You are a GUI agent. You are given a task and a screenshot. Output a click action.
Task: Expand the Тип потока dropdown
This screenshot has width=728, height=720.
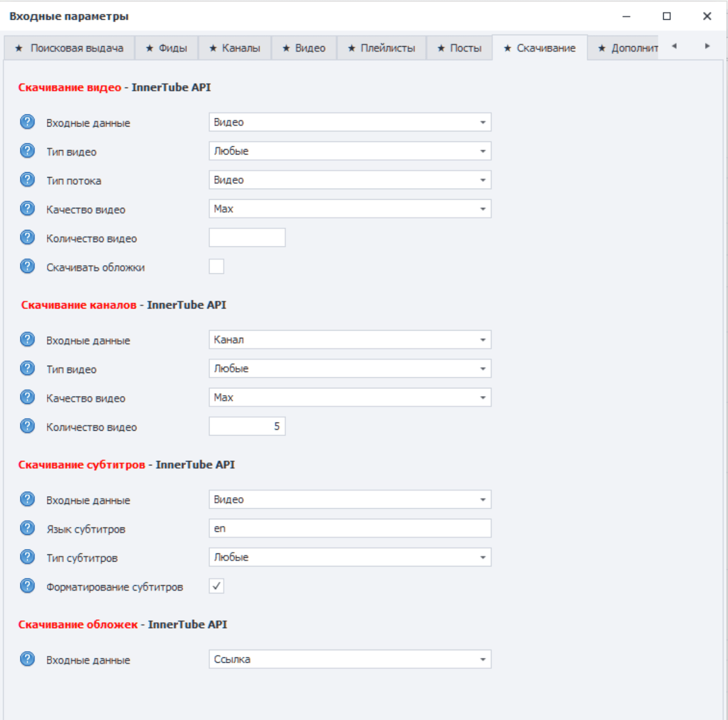coord(350,180)
